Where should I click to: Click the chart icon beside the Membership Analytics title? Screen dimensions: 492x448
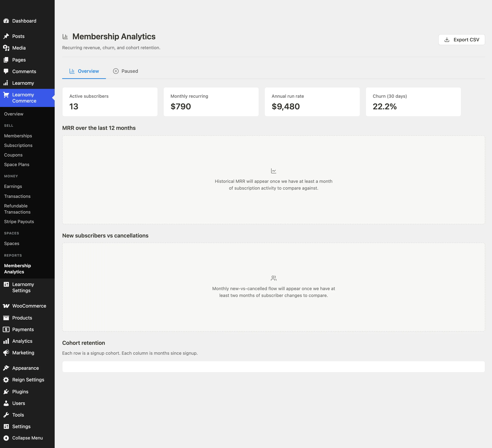[x=65, y=37]
